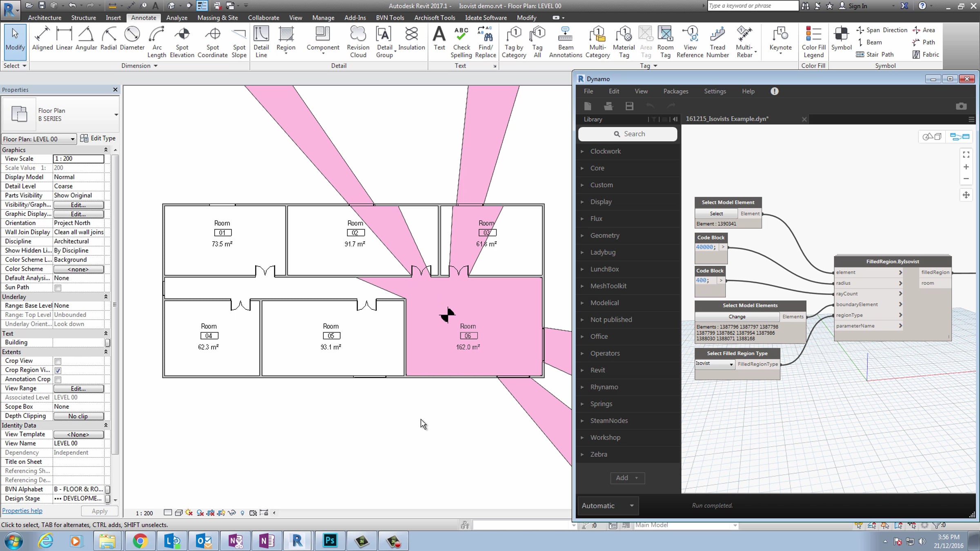Screen dimensions: 980x551
Task: Click the Arc Length tool
Action: click(157, 42)
